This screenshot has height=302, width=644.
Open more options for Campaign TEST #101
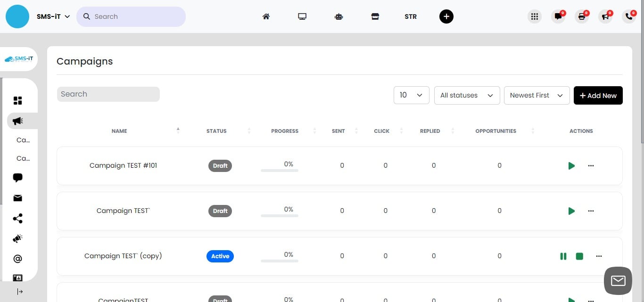click(x=591, y=166)
